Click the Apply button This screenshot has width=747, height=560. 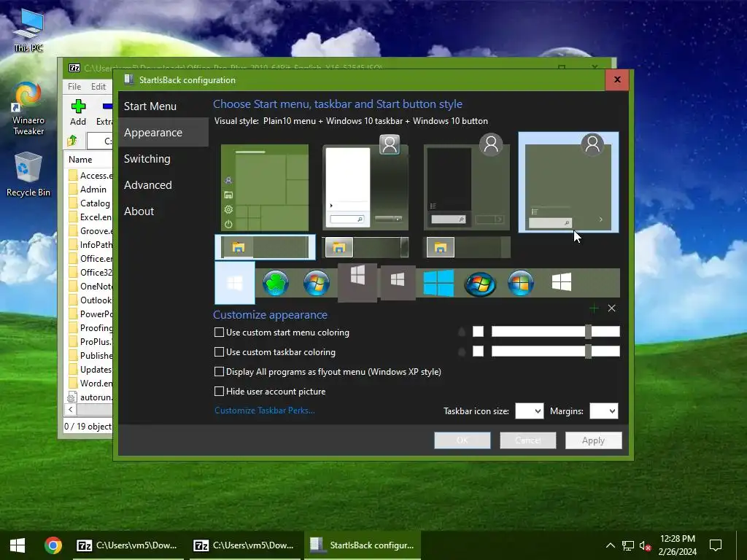593,440
